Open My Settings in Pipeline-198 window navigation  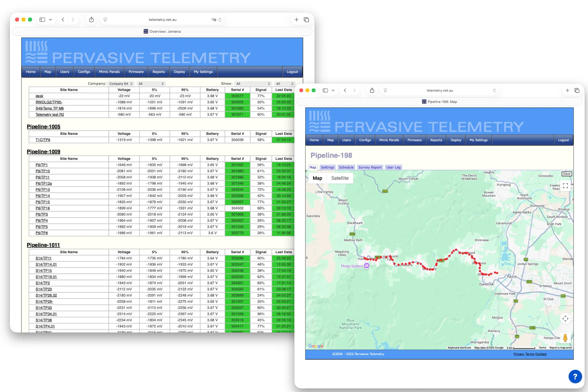[479, 140]
